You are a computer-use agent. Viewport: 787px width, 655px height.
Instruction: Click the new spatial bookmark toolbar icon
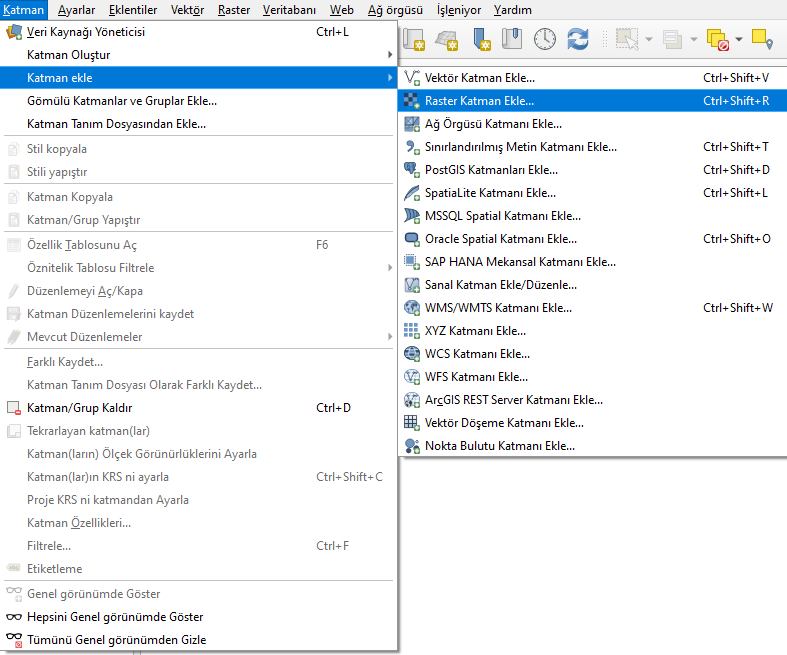(x=481, y=39)
